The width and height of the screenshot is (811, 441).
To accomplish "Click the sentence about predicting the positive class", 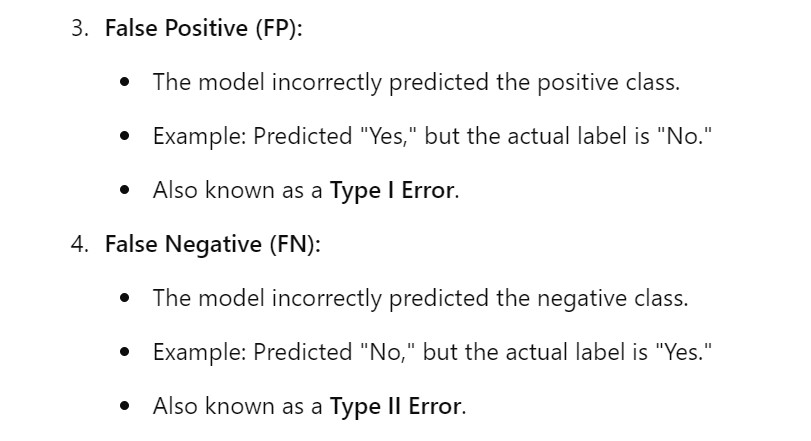I will [x=416, y=82].
